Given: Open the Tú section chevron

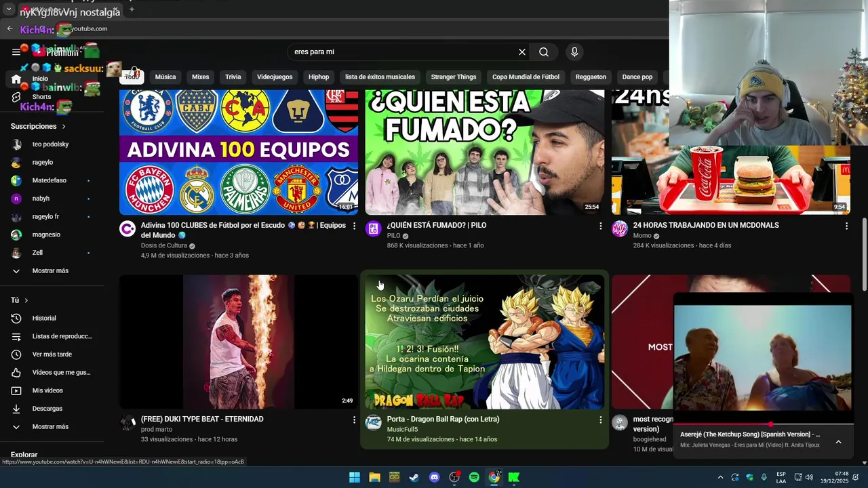Looking at the screenshot, I should point(26,300).
